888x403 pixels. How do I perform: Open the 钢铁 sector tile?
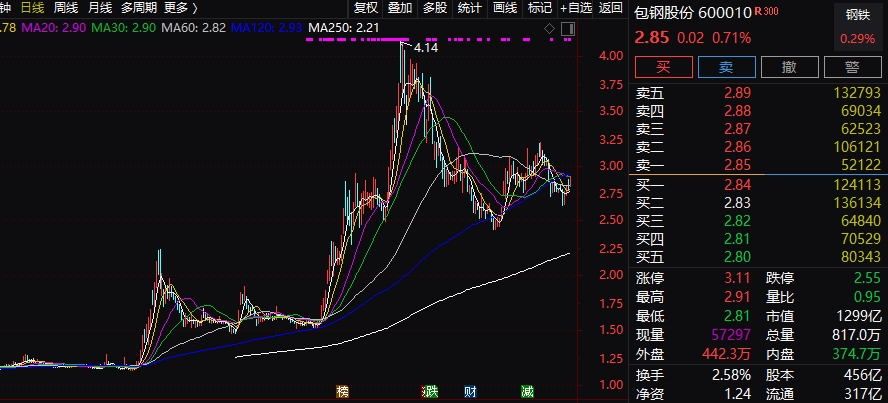(857, 26)
